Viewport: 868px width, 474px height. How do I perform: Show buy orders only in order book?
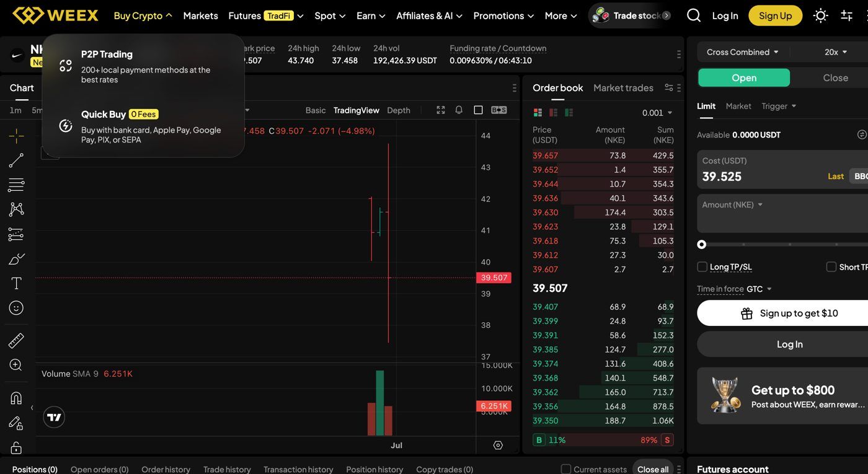click(x=569, y=113)
